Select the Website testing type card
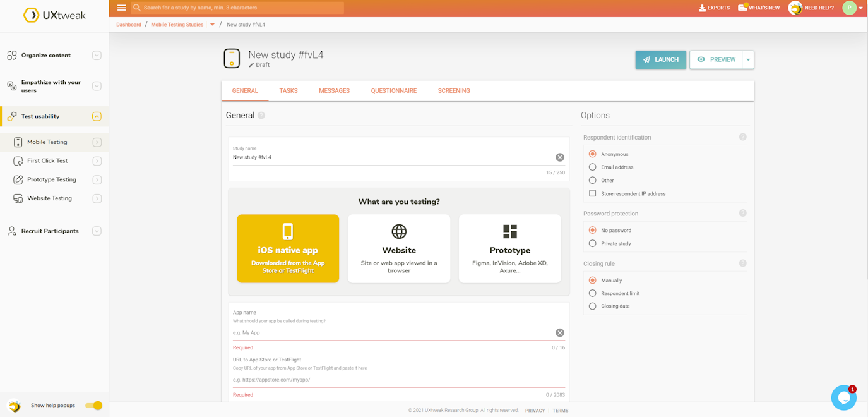Image resolution: width=868 pixels, height=417 pixels. pos(398,248)
